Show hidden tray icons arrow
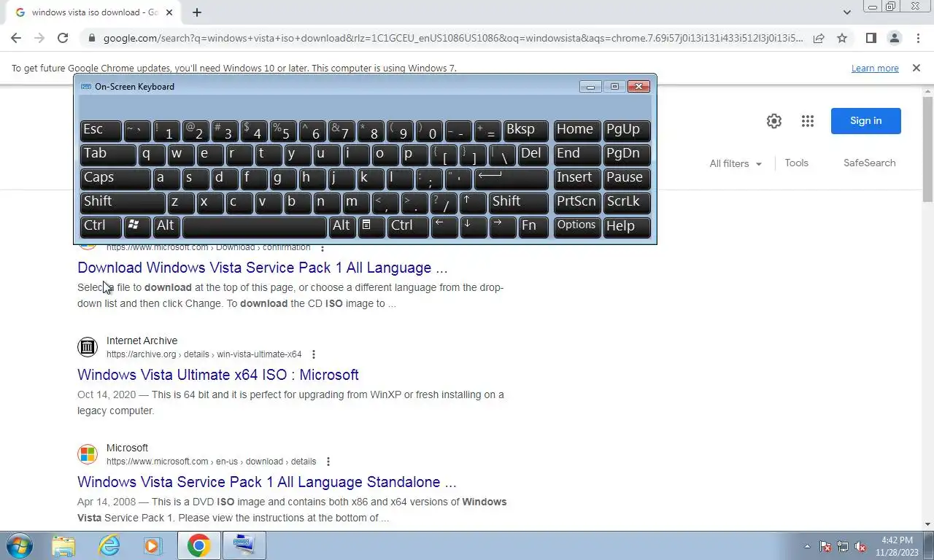Image resolution: width=934 pixels, height=560 pixels. [x=807, y=546]
